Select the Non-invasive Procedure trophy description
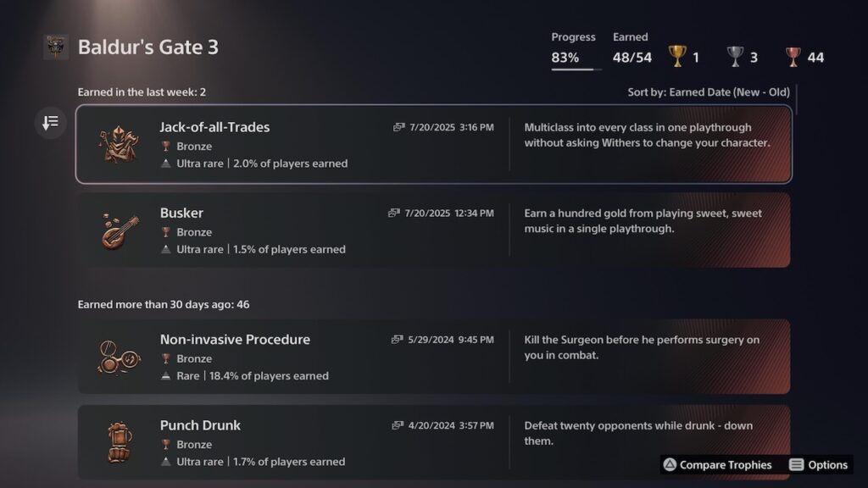This screenshot has height=488, width=868. [643, 347]
